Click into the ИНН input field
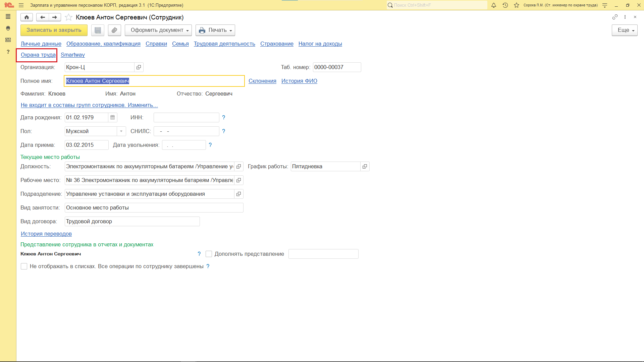The height and width of the screenshot is (362, 644). (x=186, y=118)
